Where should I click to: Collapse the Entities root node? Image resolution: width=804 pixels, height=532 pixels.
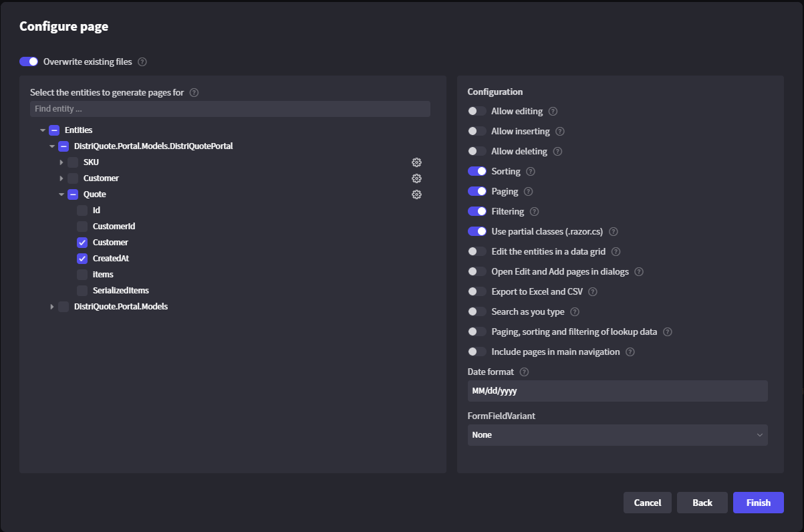pos(43,130)
